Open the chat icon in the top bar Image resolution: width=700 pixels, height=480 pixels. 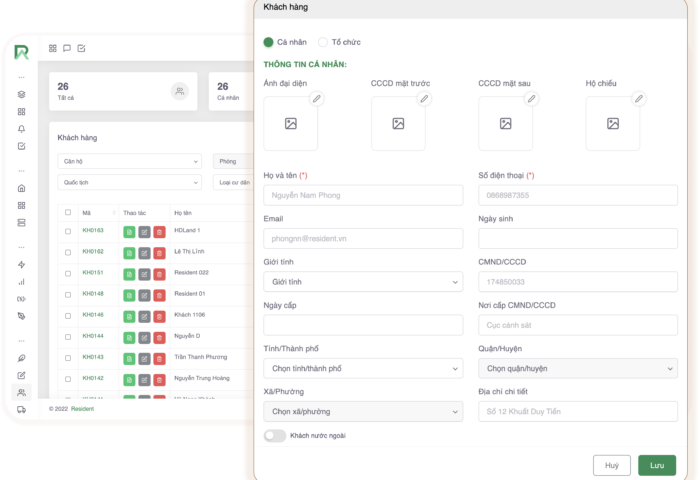(x=67, y=48)
